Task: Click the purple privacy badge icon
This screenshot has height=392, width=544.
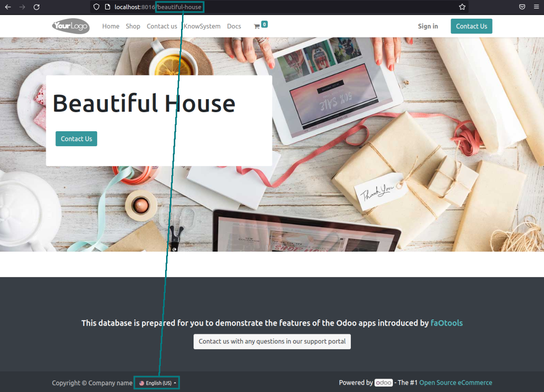Action: [521, 7]
